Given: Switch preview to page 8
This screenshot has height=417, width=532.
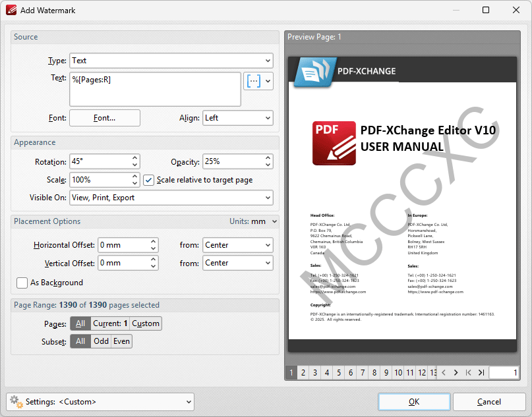Looking at the screenshot, I should point(374,373).
